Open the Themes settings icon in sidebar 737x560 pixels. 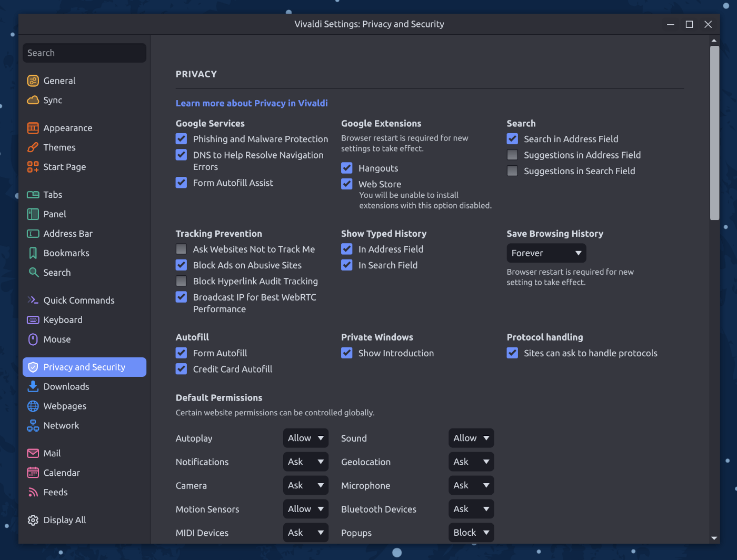(33, 147)
